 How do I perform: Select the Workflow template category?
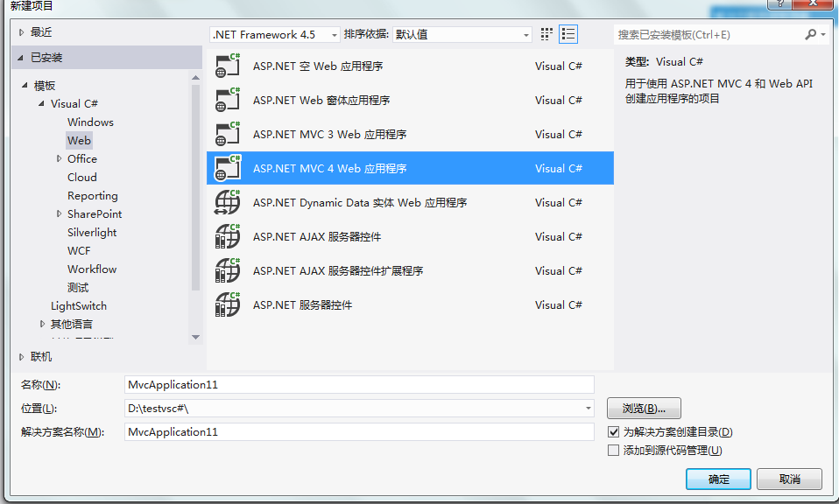(92, 269)
